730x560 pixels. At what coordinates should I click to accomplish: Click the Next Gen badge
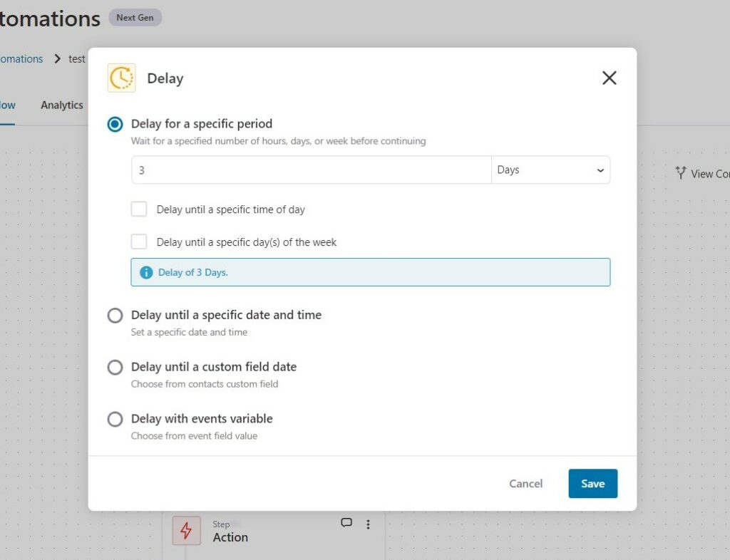(x=135, y=18)
